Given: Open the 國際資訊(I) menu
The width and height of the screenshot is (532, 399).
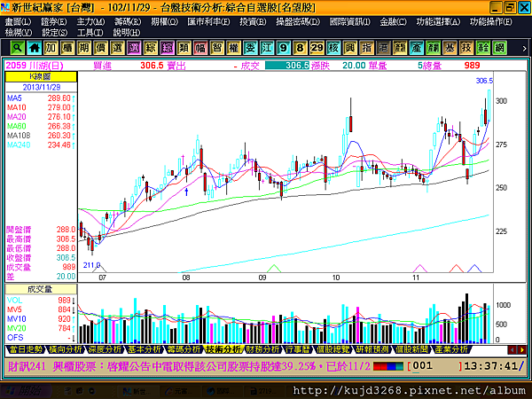Looking at the screenshot, I should tap(350, 21).
